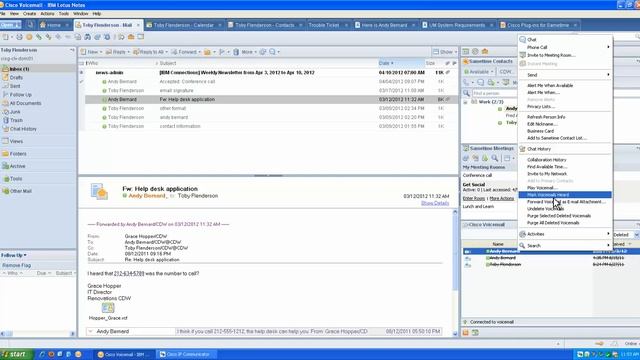Click the Find a person search field
The width and height of the screenshot is (640, 360).
pyautogui.click(x=494, y=93)
